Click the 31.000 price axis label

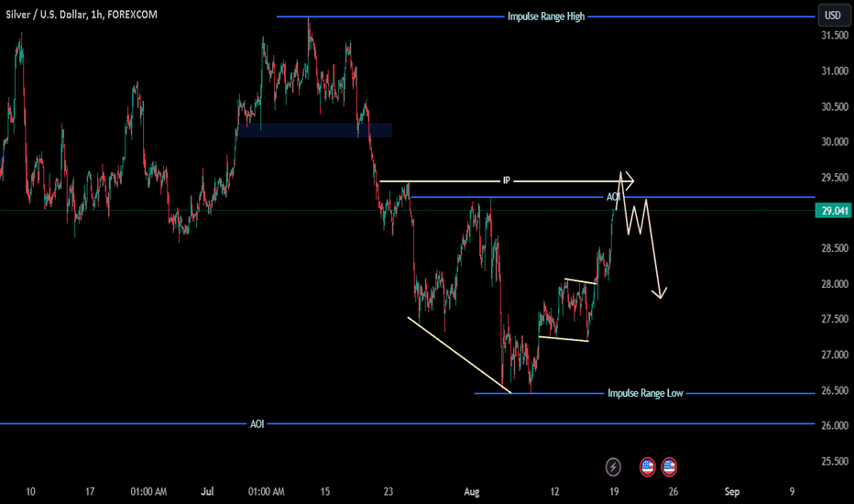pyautogui.click(x=834, y=71)
